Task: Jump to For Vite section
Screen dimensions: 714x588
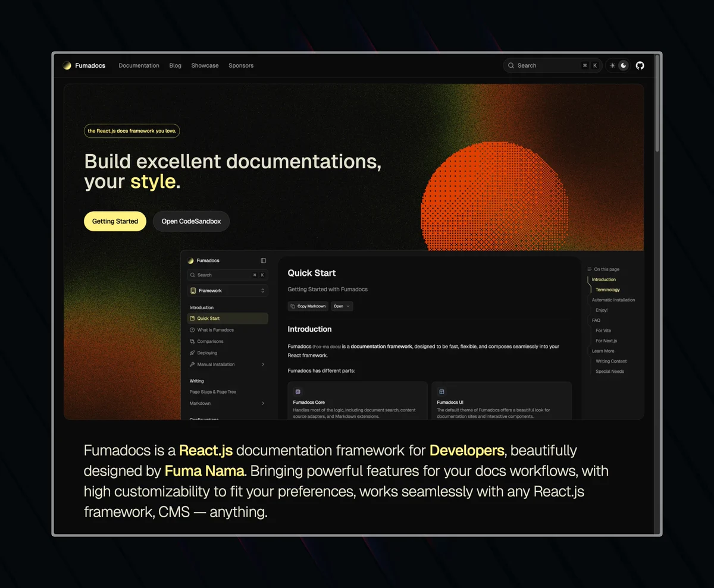Action: [603, 331]
